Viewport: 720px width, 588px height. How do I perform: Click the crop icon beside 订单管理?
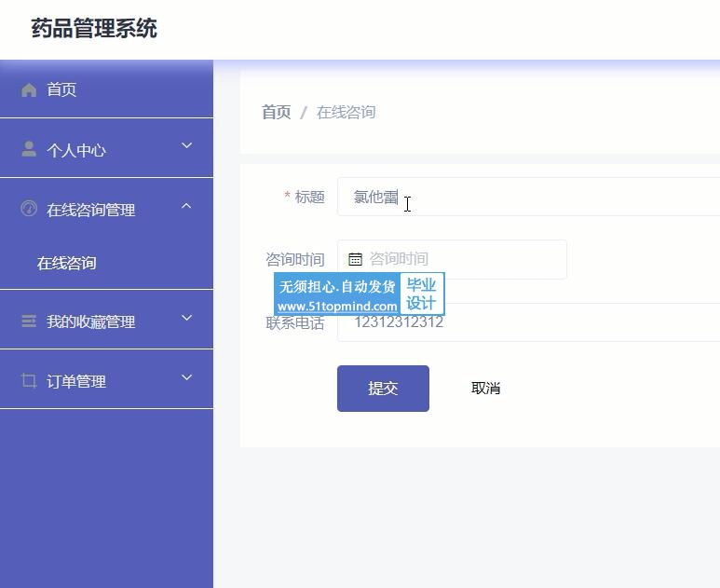[29, 380]
